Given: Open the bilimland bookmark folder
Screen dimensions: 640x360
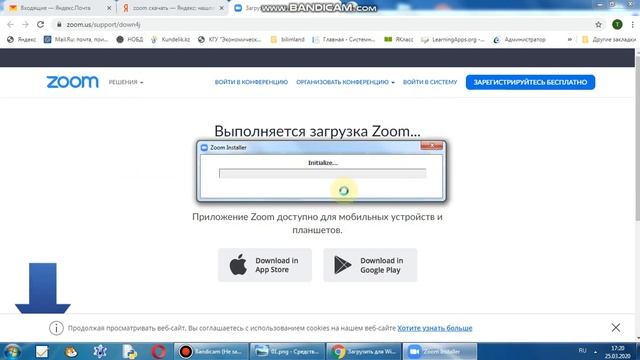Looking at the screenshot, I should click(288, 40).
